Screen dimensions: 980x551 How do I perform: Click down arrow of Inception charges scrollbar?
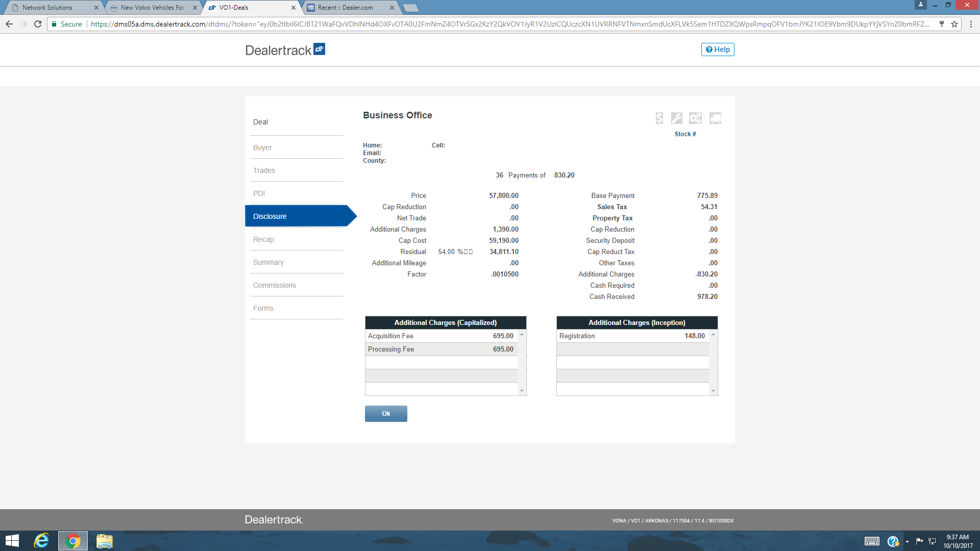(x=713, y=391)
